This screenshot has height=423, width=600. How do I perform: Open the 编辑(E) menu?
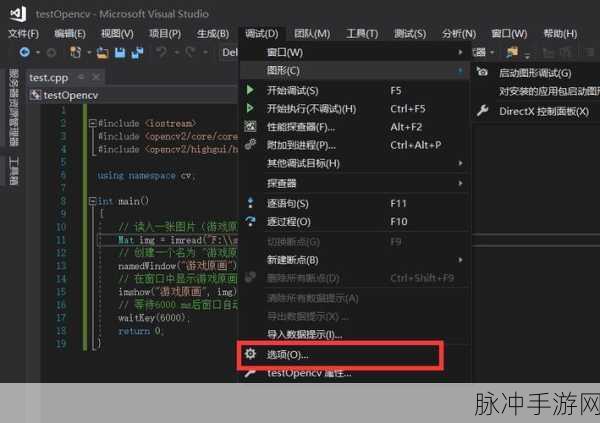[x=70, y=34]
